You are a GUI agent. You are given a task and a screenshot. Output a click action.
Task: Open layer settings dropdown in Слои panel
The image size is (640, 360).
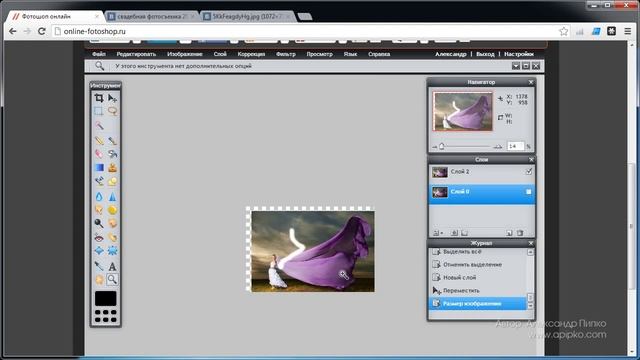438,233
